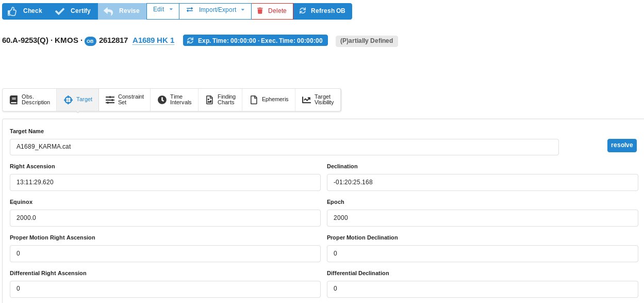Viewport: 644px width, 303px height.
Task: Click the chart line Target Visibility icon
Action: (306, 100)
